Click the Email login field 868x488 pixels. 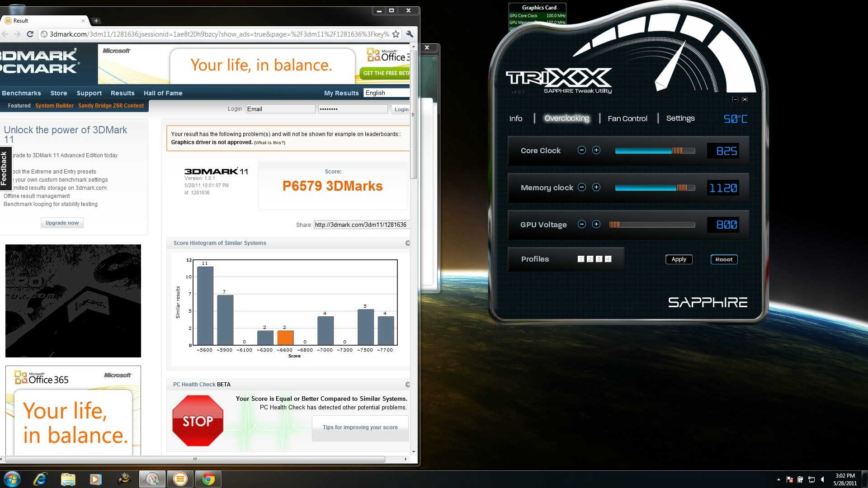(280, 109)
